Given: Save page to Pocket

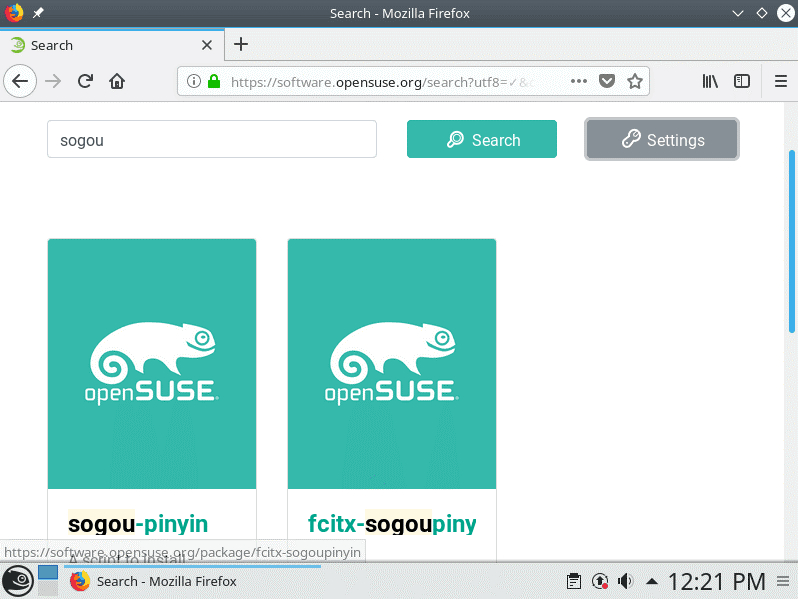Looking at the screenshot, I should pos(607,81).
